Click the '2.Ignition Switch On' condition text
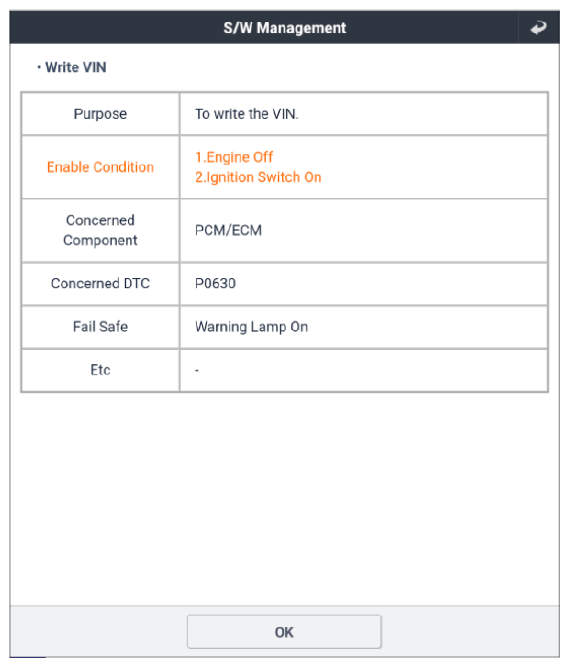569x667 pixels. point(258,177)
